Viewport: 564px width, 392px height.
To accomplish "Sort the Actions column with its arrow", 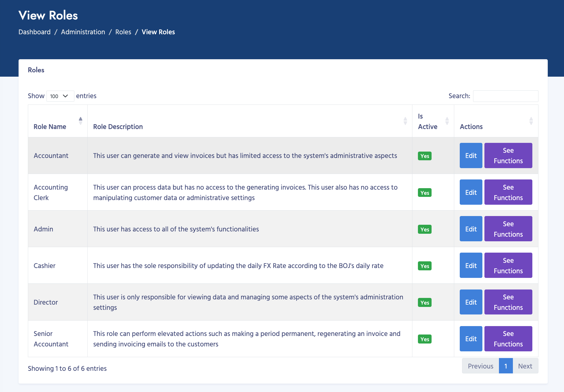I will pos(531,121).
